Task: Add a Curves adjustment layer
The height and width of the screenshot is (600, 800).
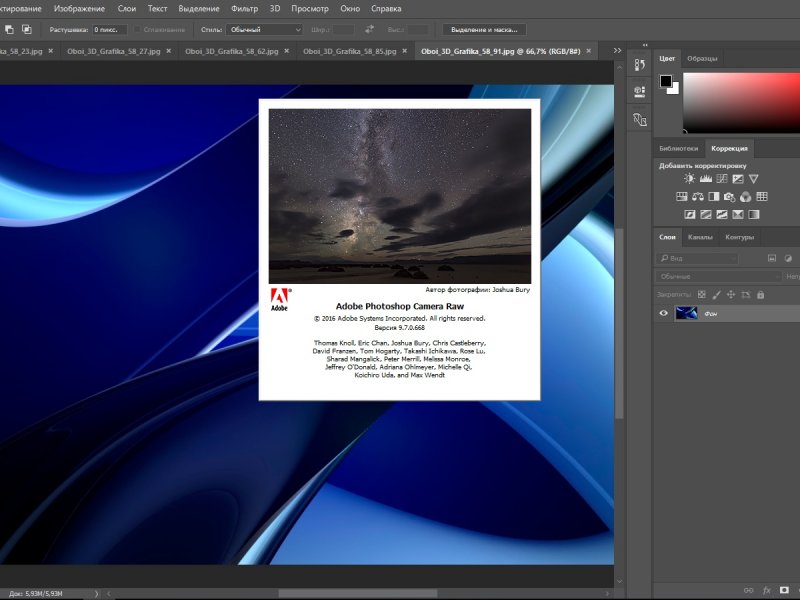Action: point(721,179)
